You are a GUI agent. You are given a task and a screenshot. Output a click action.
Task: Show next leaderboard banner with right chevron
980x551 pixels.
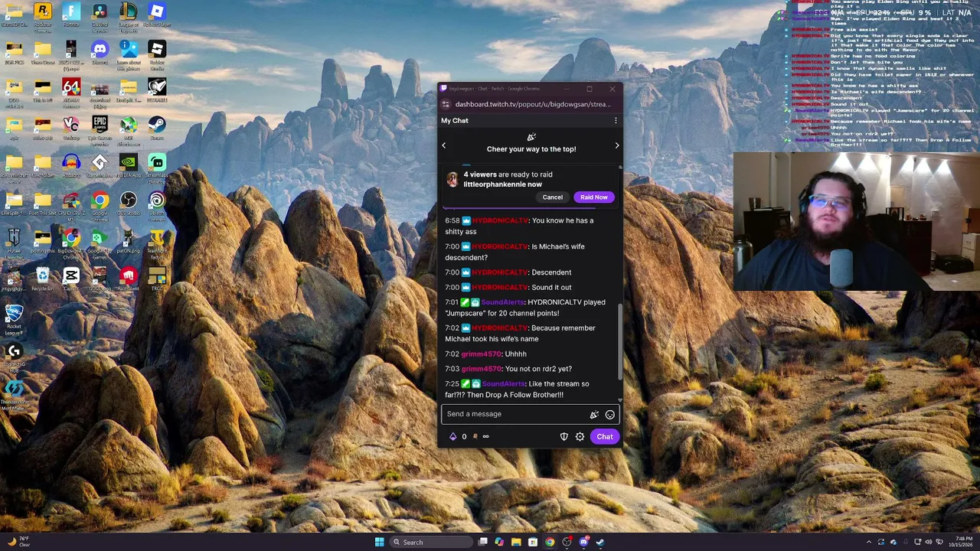[x=617, y=145]
